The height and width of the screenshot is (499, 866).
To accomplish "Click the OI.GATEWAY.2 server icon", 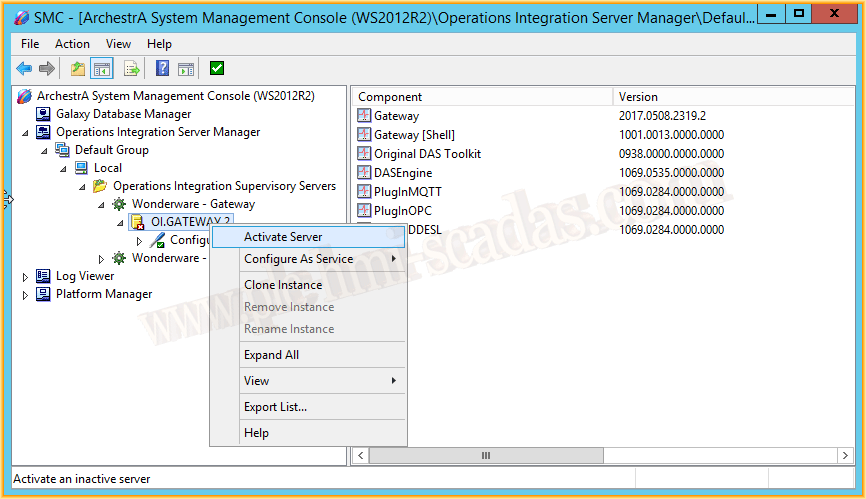I will tap(138, 222).
